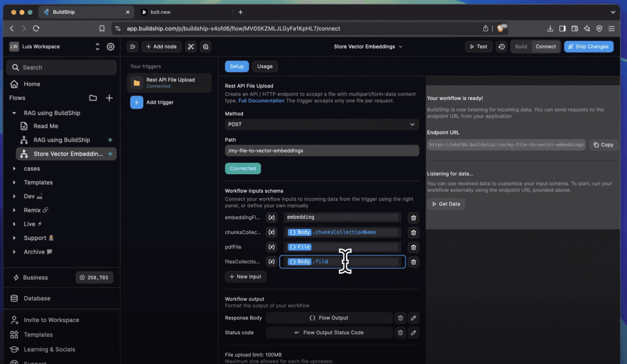This screenshot has height=364, width=627.
Task: Click the Ship Changes button
Action: click(x=589, y=47)
